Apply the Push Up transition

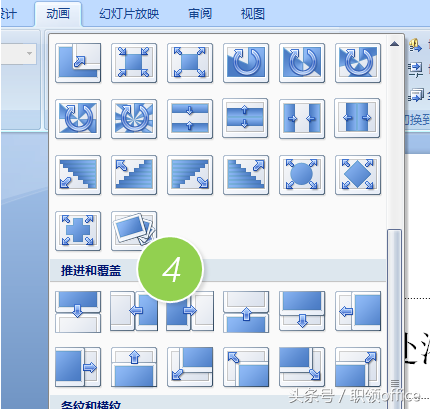[246, 312]
